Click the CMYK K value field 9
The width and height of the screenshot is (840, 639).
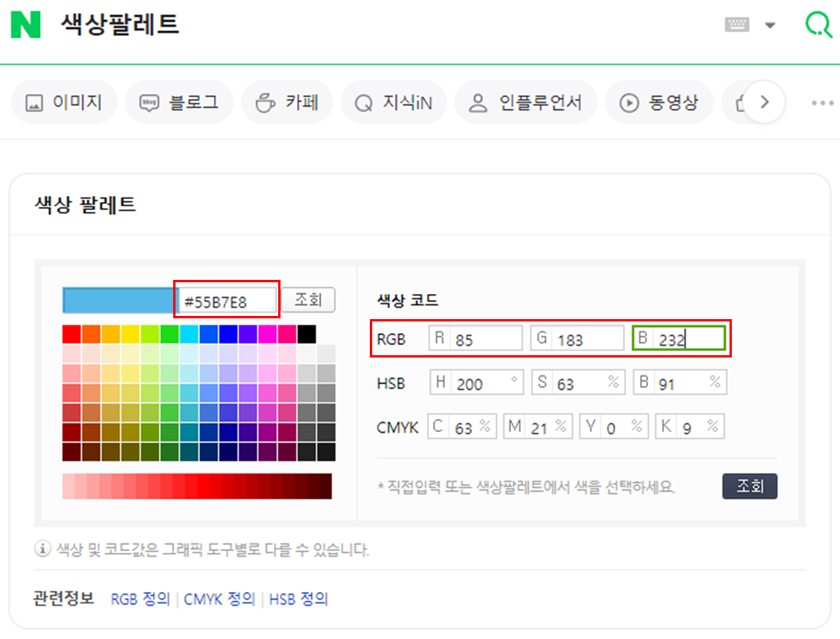tap(690, 427)
